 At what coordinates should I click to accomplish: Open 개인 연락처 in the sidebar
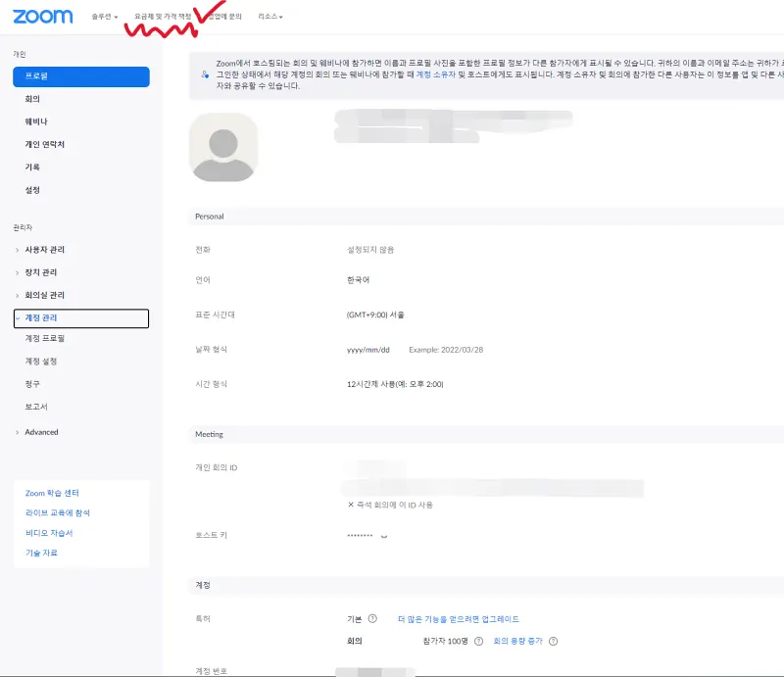44,144
